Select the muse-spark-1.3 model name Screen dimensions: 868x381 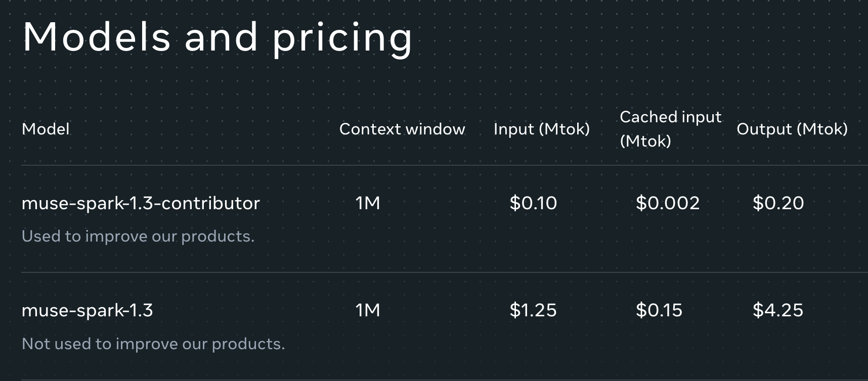[x=87, y=310]
